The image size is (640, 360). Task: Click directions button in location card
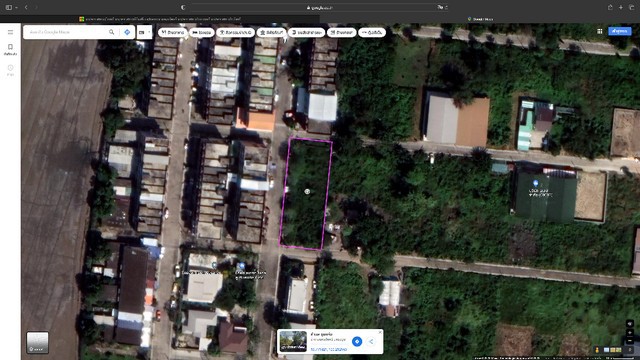pyautogui.click(x=357, y=341)
